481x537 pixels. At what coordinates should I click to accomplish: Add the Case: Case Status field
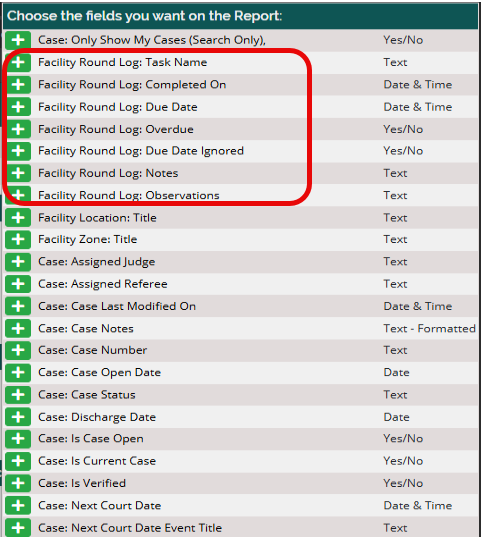pos(18,395)
